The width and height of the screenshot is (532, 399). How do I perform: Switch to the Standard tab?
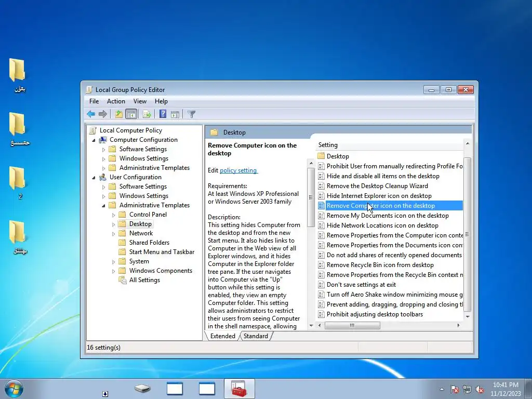(x=256, y=336)
